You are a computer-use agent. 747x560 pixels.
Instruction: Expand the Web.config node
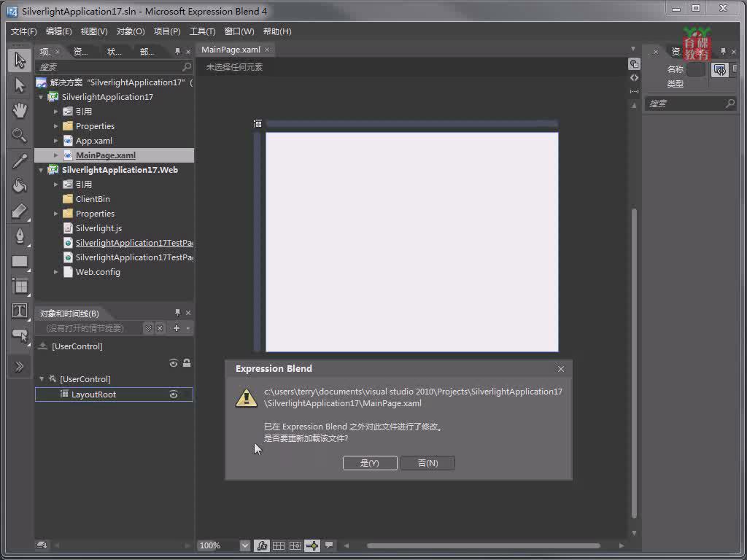[x=55, y=272]
